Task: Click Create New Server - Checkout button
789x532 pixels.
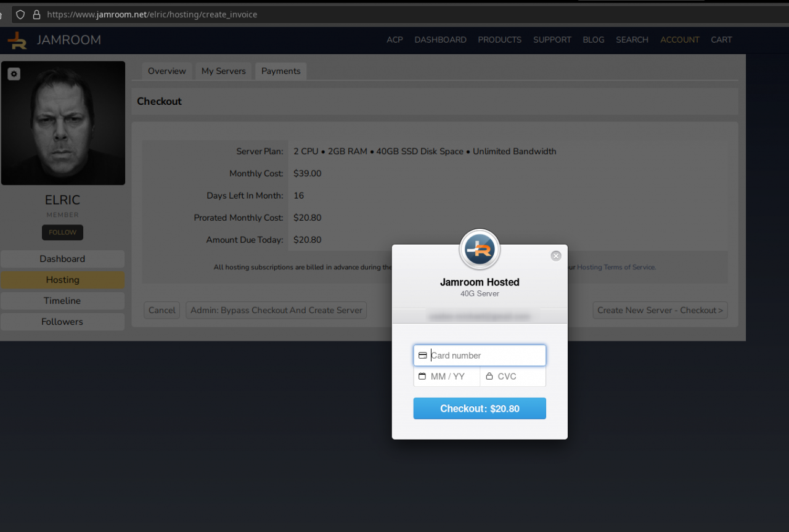Action: click(660, 310)
